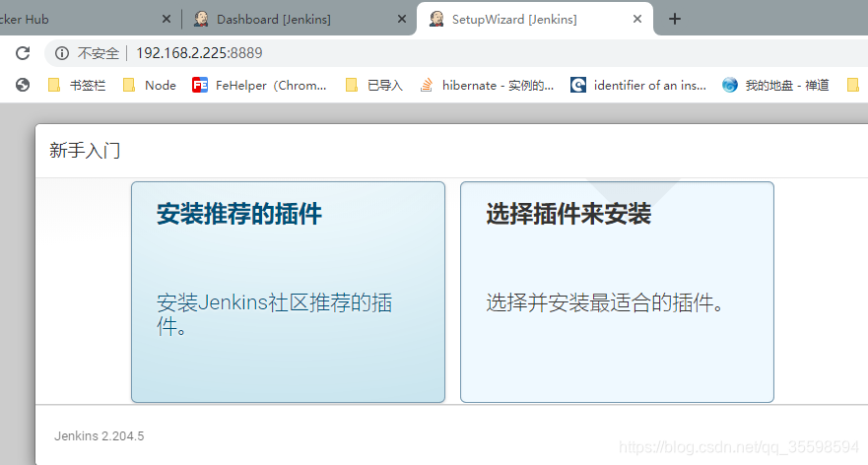Choose 选择插件来安装 option card
The image size is (868, 465).
point(617,292)
